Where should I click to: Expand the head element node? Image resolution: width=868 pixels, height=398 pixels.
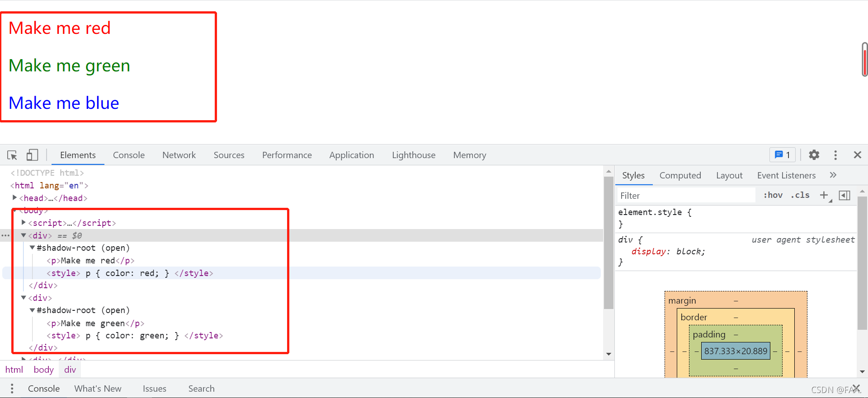point(15,197)
